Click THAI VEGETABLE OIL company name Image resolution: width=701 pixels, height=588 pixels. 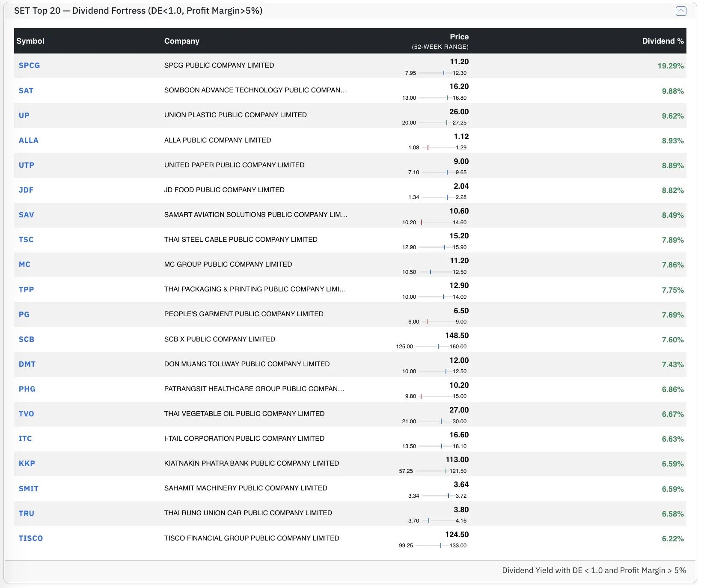pos(244,413)
